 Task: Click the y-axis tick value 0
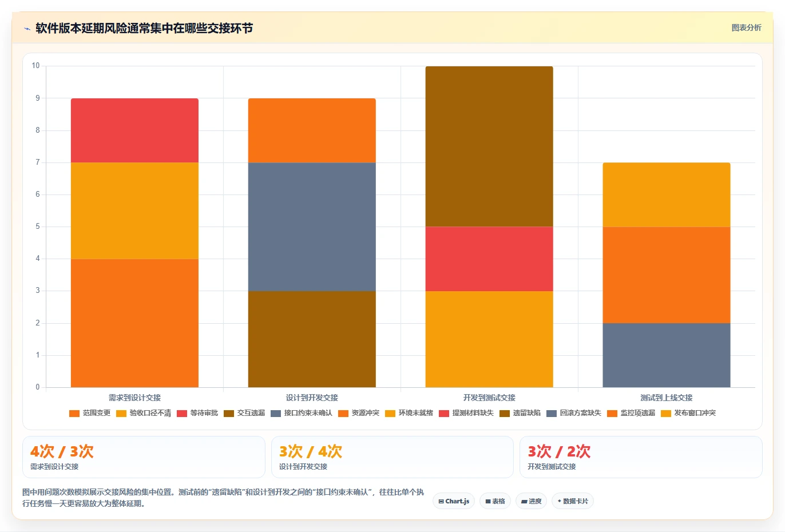click(x=38, y=387)
